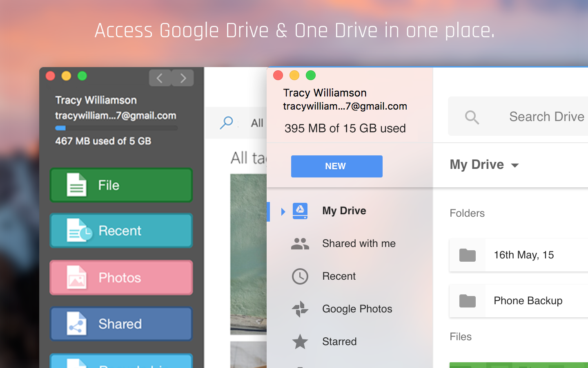This screenshot has height=368, width=588.
Task: Click OneDrive storage usage bar
Action: click(x=116, y=128)
